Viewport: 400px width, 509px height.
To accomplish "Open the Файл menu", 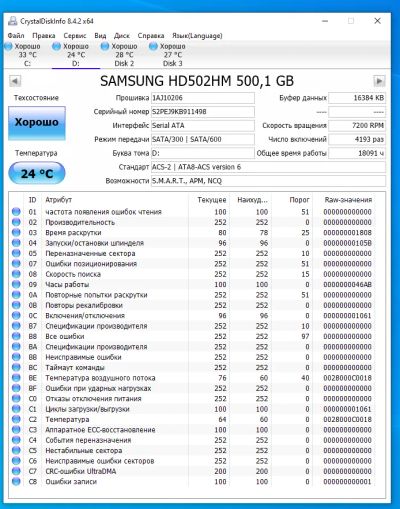I will coord(16,36).
